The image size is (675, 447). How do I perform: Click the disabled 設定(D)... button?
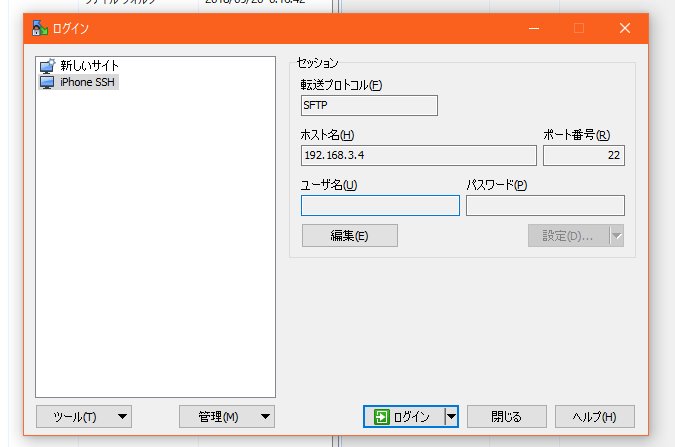tap(568, 236)
